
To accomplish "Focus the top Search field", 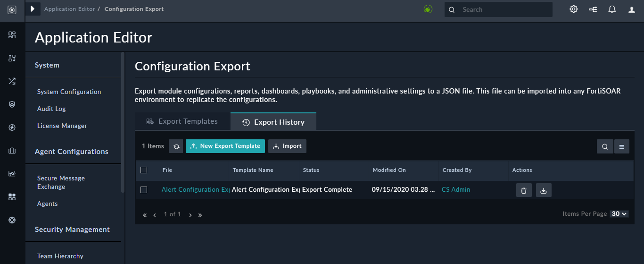I will click(x=498, y=9).
